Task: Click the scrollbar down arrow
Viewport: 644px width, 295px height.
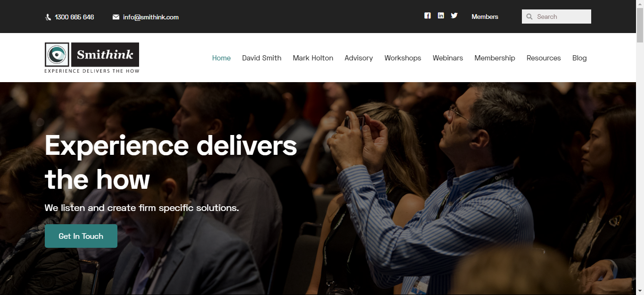Action: 640,291
